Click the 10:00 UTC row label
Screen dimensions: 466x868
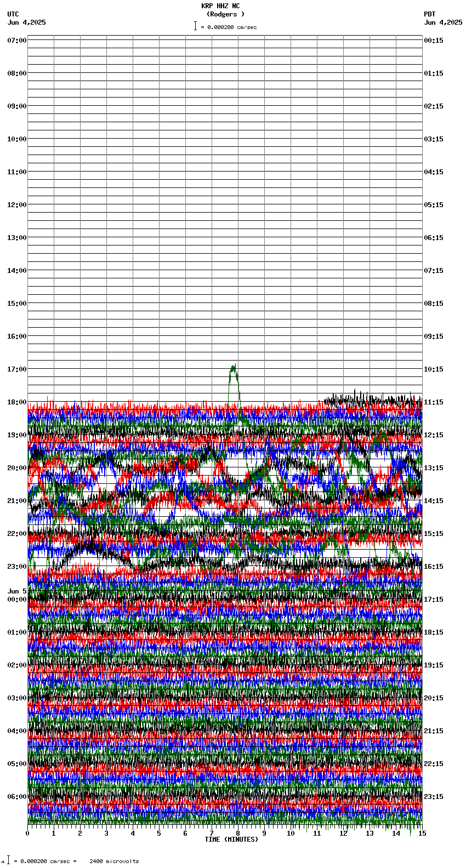(x=17, y=139)
